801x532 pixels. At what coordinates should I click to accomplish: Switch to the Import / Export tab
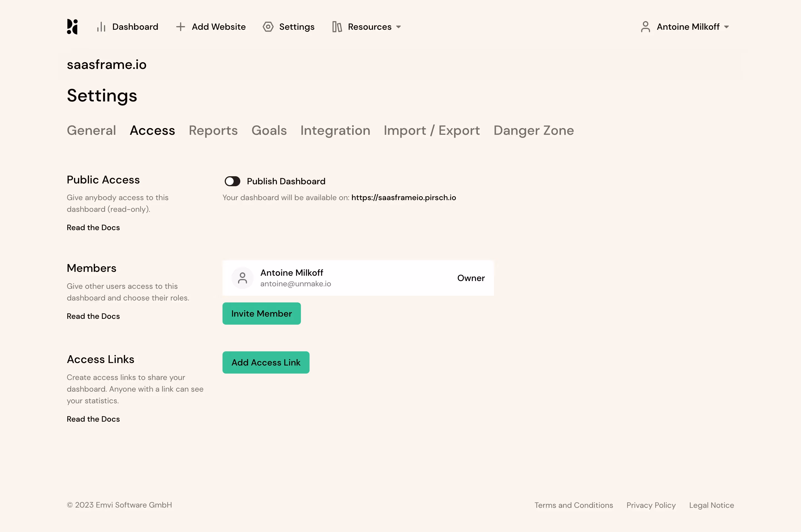click(x=431, y=130)
